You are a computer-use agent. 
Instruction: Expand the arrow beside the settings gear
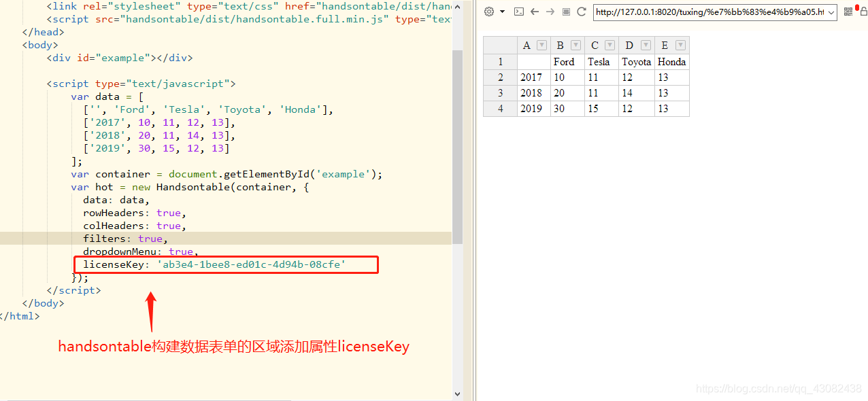(502, 12)
